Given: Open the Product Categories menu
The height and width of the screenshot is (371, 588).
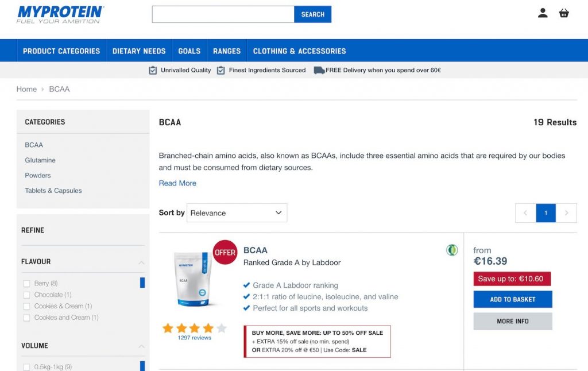Looking at the screenshot, I should 61,51.
